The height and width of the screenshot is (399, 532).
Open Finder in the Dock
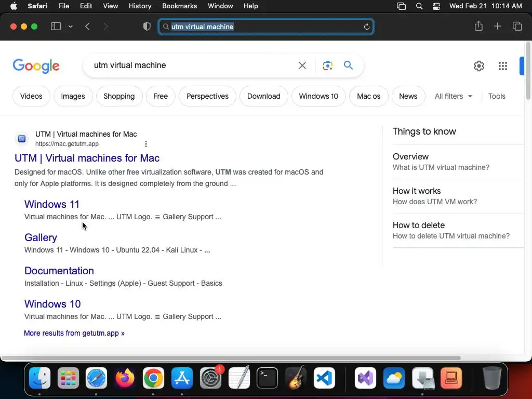39,378
